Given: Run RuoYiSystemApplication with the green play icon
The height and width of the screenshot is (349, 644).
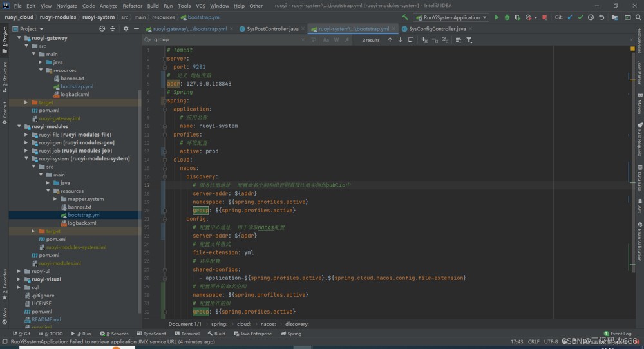Looking at the screenshot, I should 497,17.
